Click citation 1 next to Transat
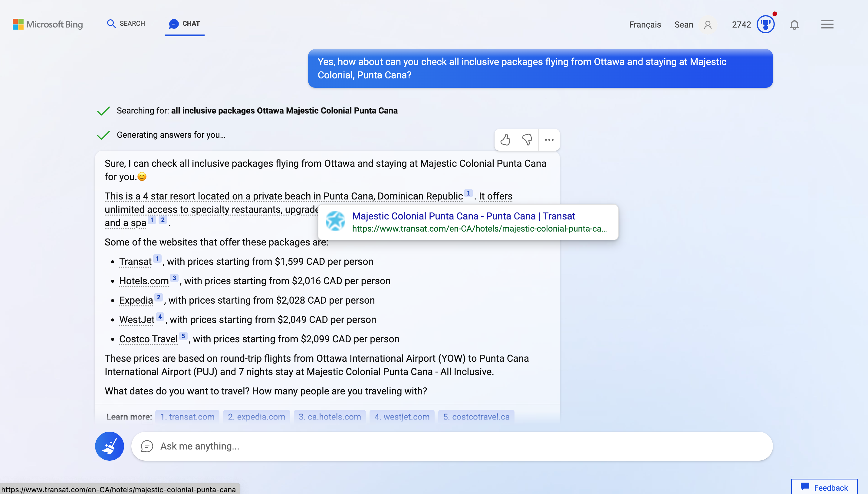This screenshot has height=494, width=868. [157, 259]
